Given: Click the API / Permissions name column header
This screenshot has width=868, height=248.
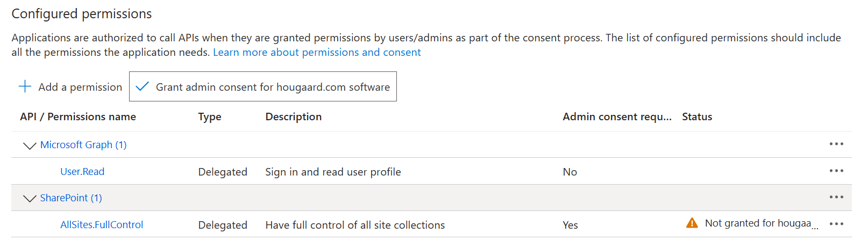Looking at the screenshot, I should (x=78, y=116).
